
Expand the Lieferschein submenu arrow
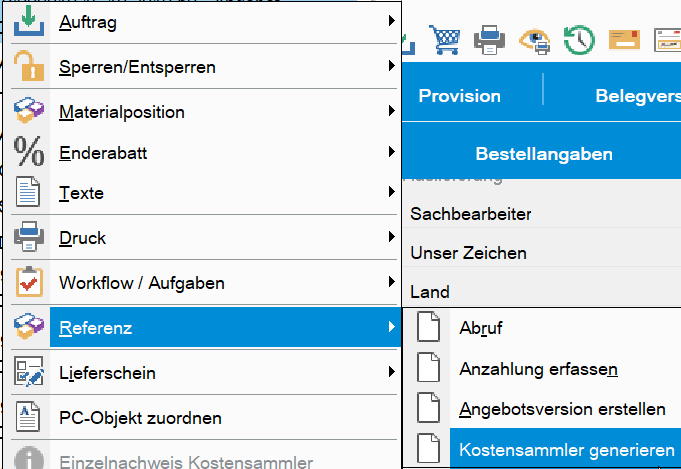tap(390, 373)
